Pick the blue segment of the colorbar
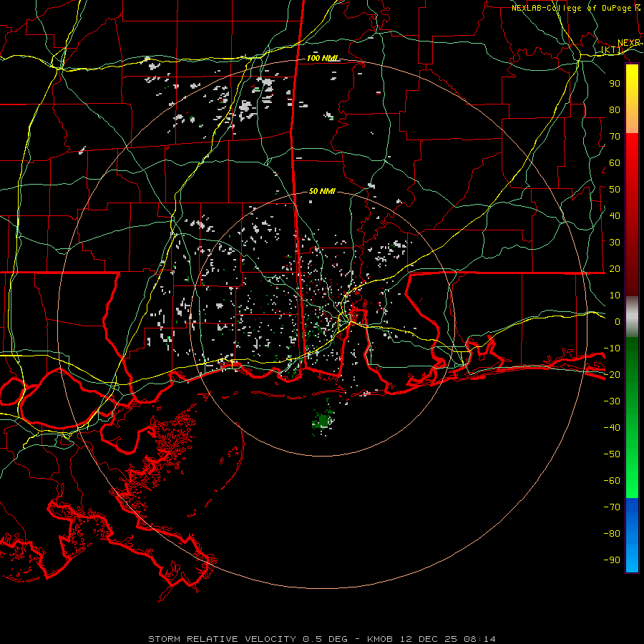The image size is (644, 644). [x=632, y=535]
